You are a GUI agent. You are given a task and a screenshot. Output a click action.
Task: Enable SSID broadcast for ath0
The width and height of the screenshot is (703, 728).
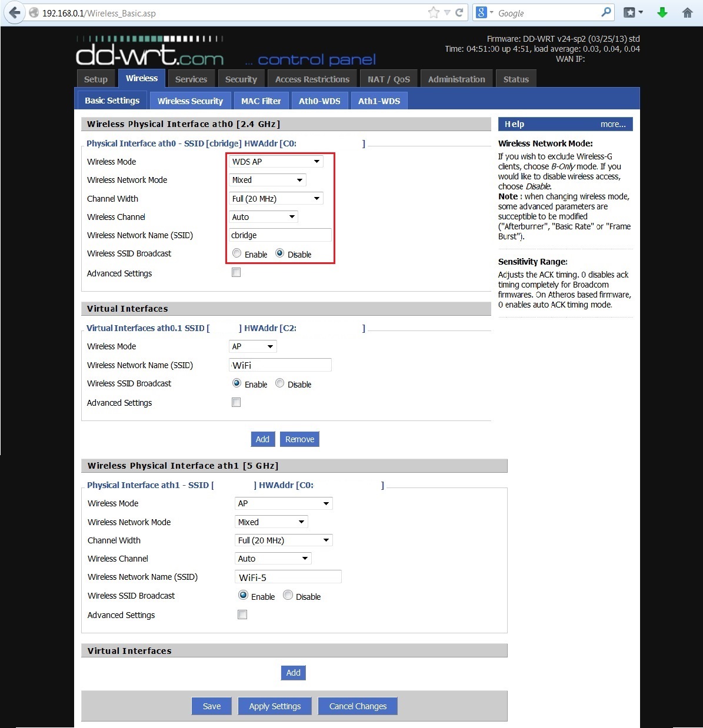point(236,253)
